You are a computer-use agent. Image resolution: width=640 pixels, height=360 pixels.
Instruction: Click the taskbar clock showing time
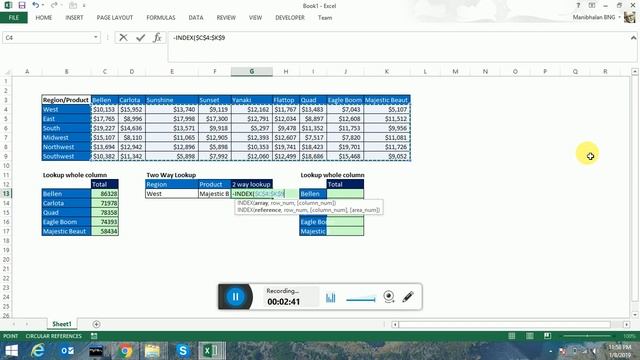point(620,351)
